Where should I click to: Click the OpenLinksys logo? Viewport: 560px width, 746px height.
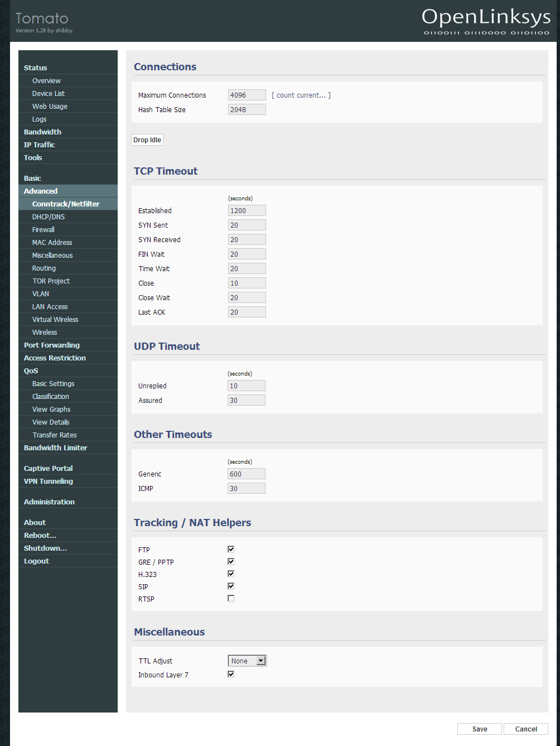click(486, 21)
